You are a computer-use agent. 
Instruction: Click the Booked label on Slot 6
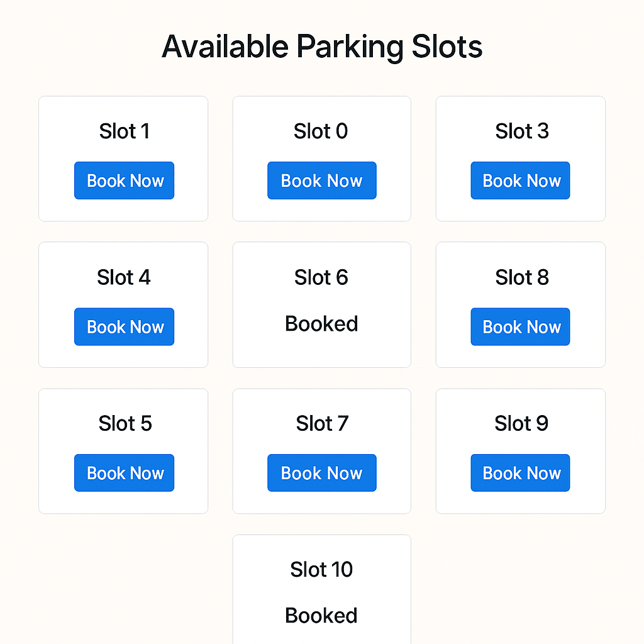pyautogui.click(x=321, y=323)
